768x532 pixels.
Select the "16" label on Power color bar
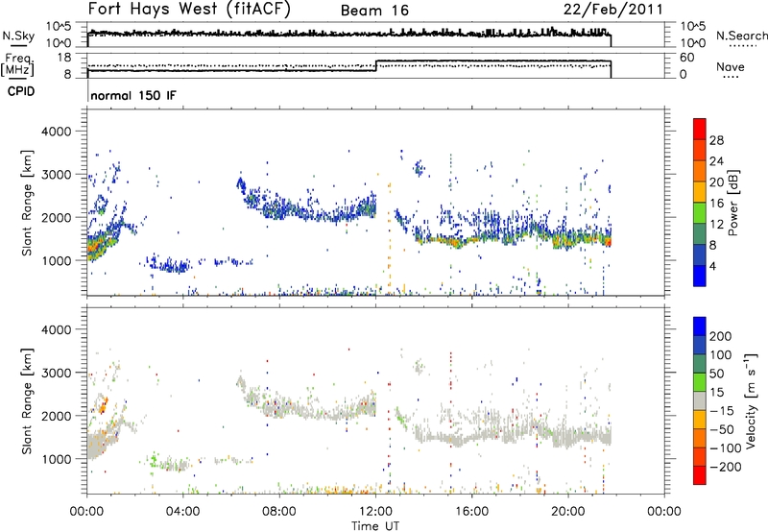coord(716,204)
